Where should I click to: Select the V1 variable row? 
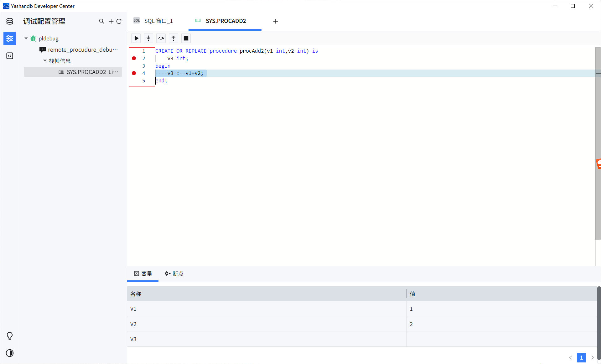coord(362,309)
